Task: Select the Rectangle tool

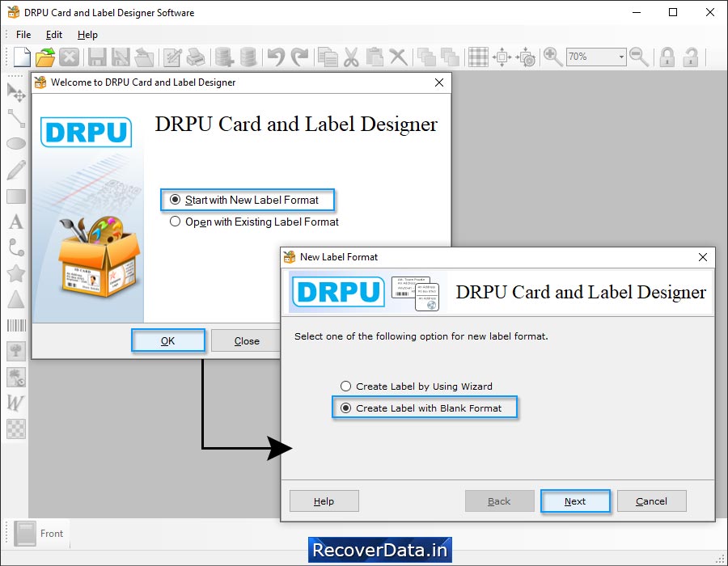Action: click(16, 196)
